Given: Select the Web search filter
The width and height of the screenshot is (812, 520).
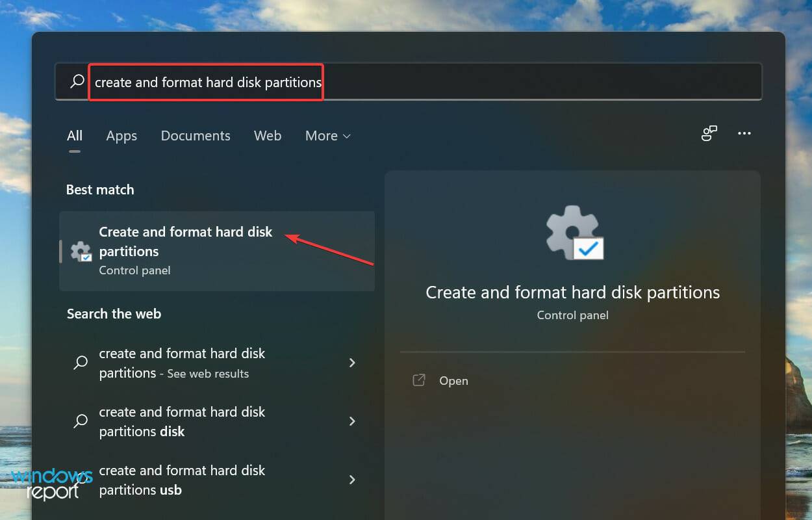Looking at the screenshot, I should click(x=267, y=136).
